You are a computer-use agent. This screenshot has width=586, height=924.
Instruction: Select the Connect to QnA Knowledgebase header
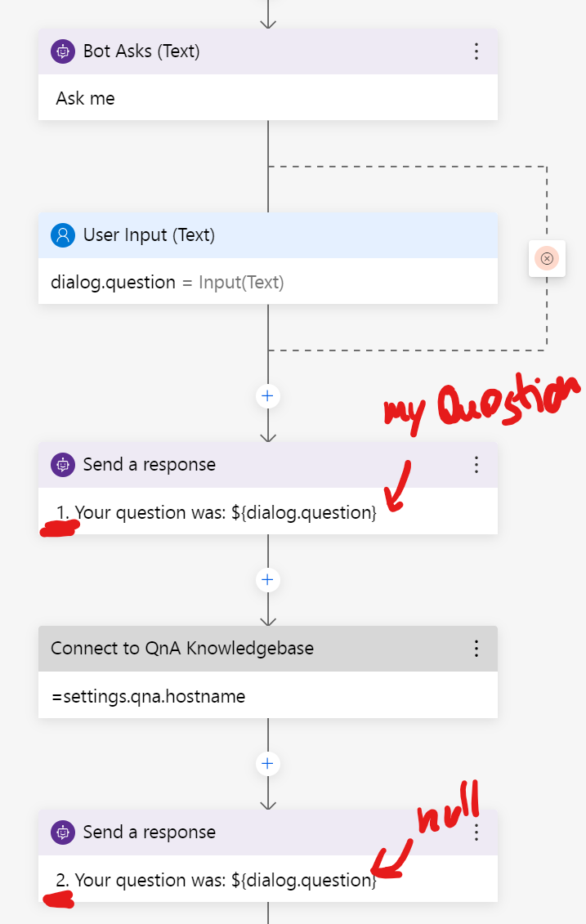pyautogui.click(x=268, y=649)
